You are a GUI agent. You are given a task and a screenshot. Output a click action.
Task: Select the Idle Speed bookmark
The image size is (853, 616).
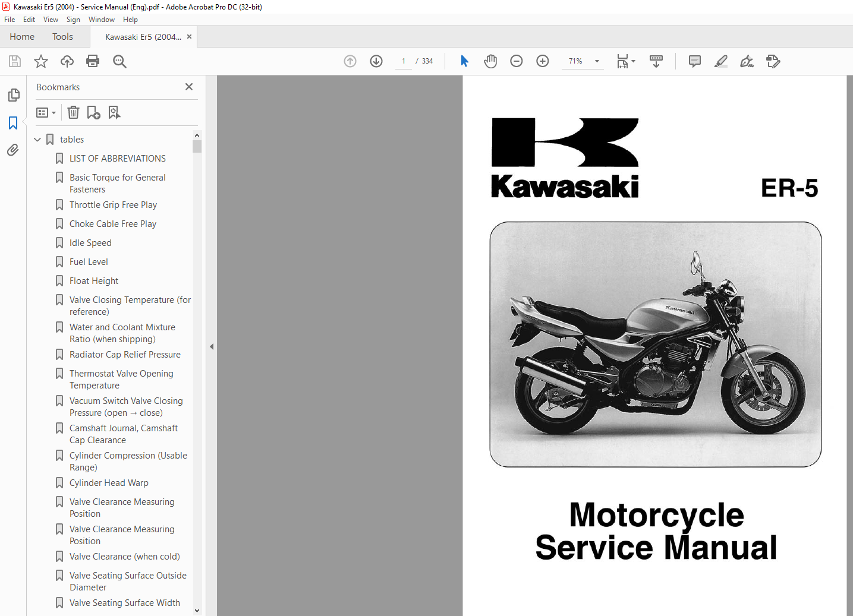point(90,243)
